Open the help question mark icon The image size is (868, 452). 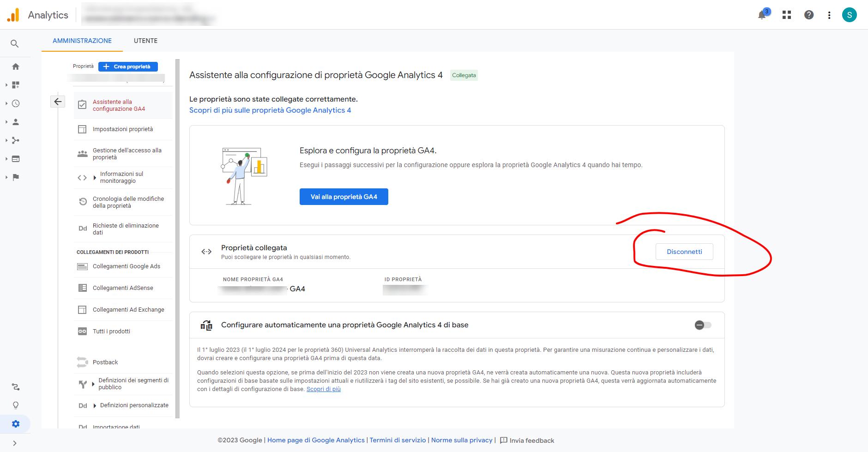(808, 15)
